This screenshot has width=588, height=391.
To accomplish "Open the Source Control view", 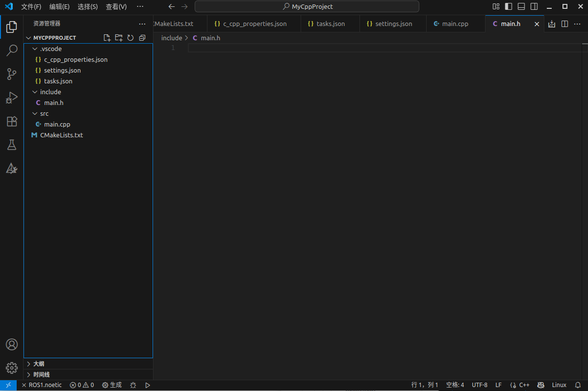I will (12, 74).
